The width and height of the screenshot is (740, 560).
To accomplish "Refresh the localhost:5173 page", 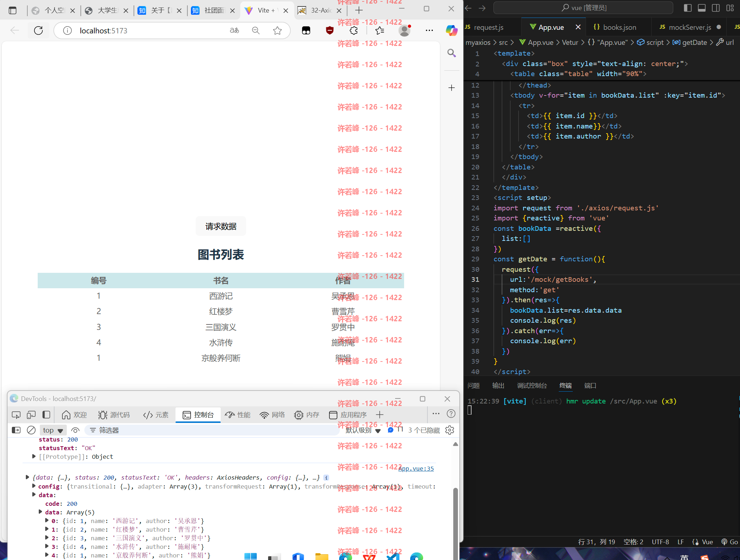I will coord(38,31).
